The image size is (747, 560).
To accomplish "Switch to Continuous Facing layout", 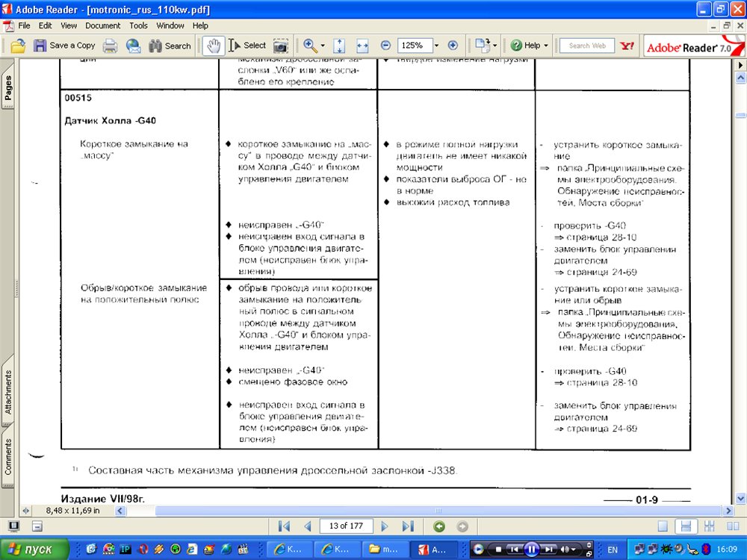I will tap(710, 526).
